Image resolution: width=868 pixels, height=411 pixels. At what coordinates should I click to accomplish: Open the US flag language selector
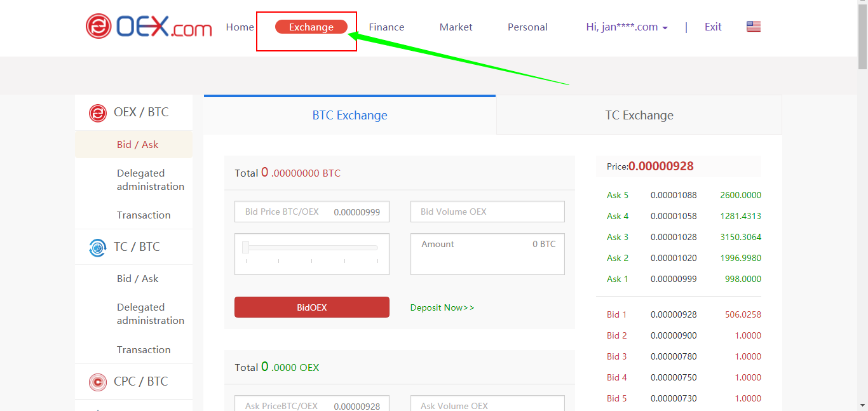click(x=754, y=27)
